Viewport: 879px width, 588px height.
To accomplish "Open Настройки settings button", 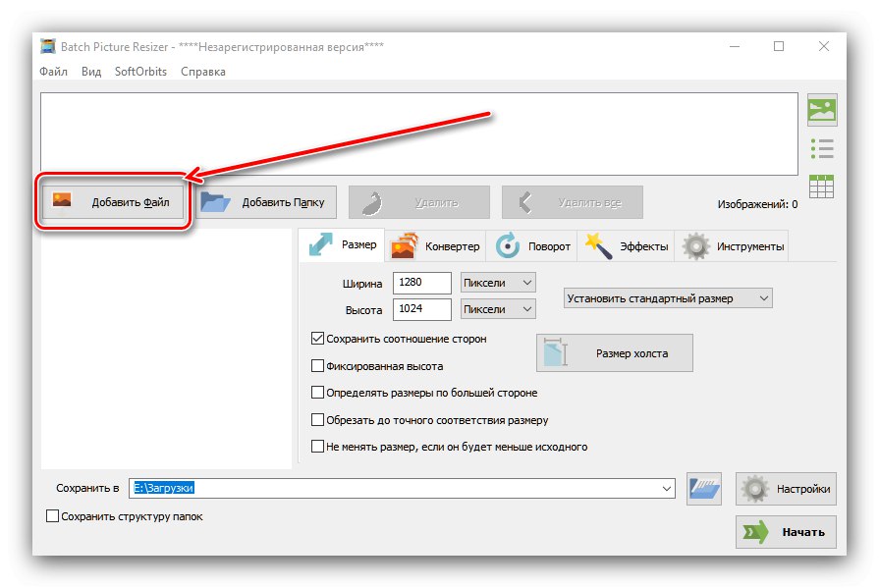I will click(x=786, y=489).
